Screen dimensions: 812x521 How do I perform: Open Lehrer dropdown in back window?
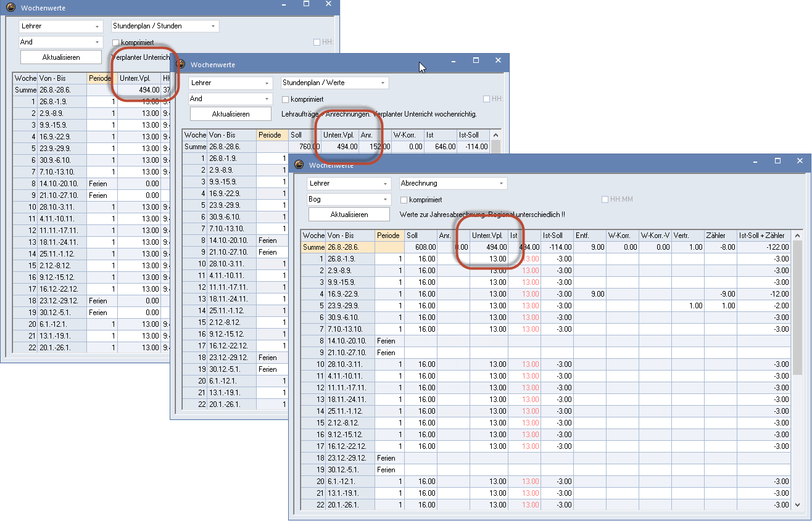tap(60, 26)
